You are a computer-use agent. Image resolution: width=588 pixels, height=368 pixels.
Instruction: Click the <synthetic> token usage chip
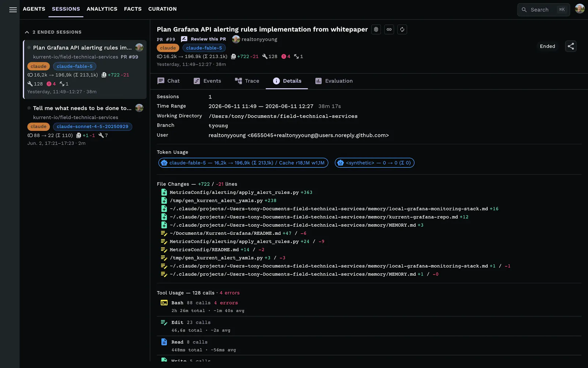tap(374, 163)
